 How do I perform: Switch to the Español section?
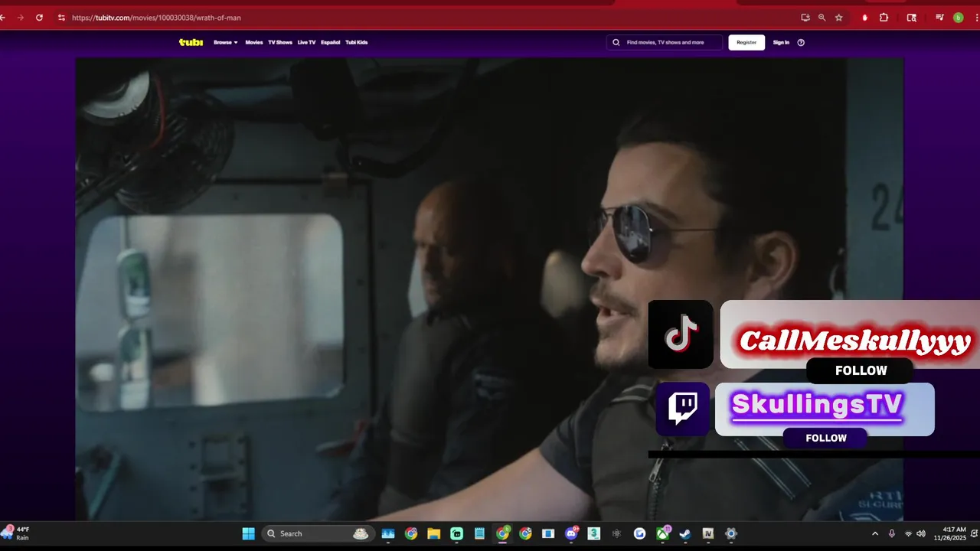[x=331, y=42]
